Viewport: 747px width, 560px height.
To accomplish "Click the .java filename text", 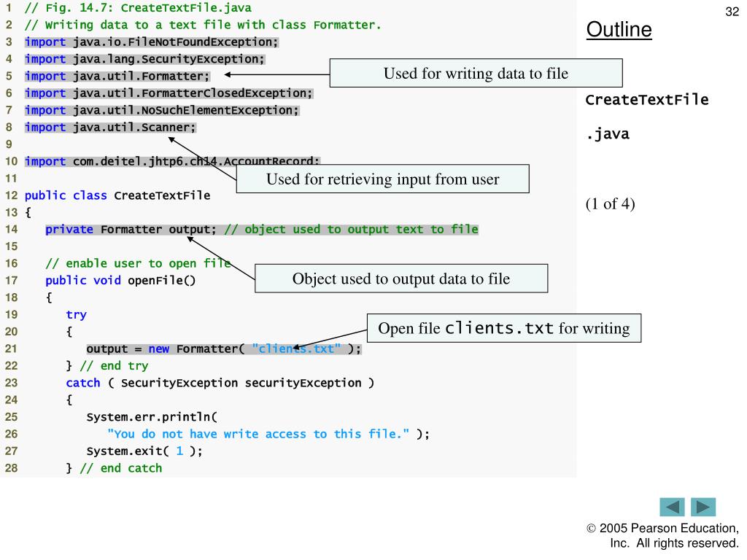I will pos(608,134).
